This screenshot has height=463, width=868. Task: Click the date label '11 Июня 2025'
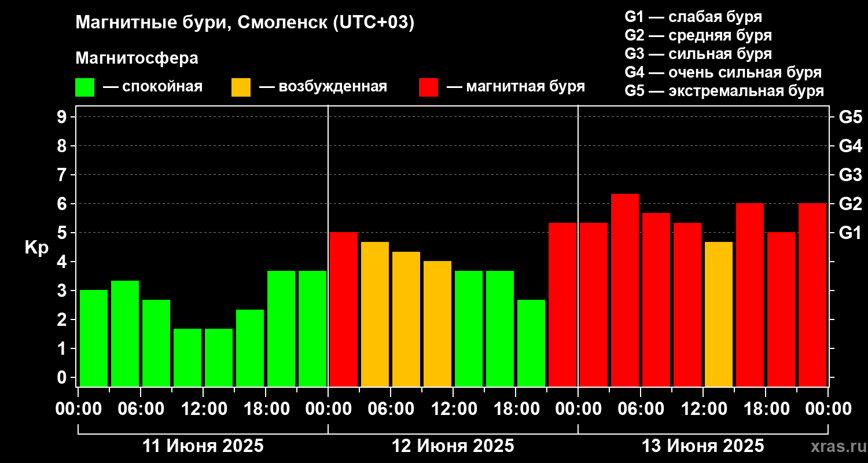click(x=203, y=446)
